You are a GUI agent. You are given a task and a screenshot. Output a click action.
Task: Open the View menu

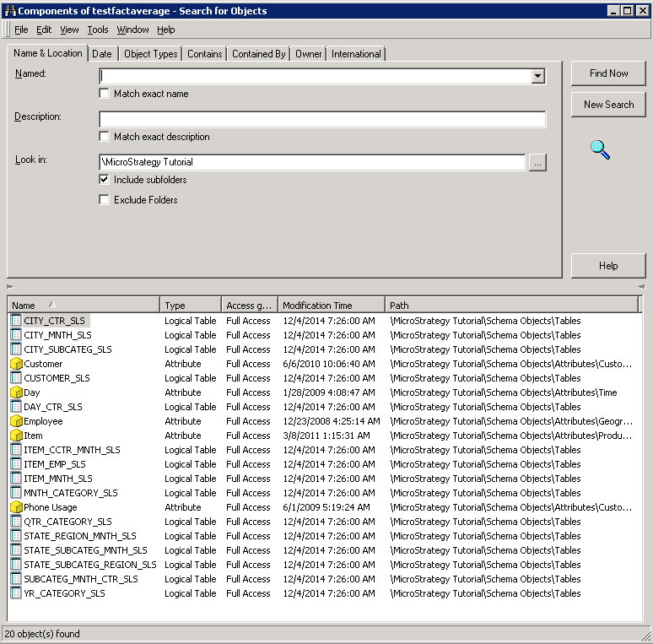click(x=69, y=30)
